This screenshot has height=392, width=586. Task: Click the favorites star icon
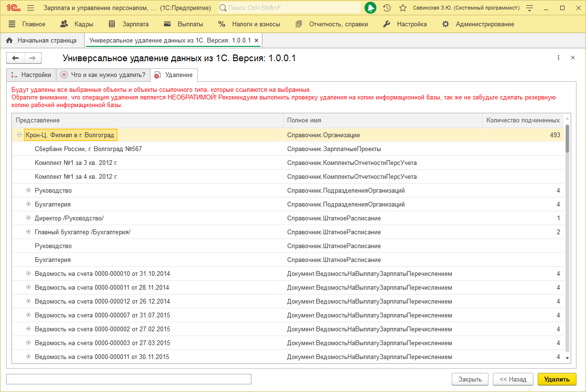point(403,8)
